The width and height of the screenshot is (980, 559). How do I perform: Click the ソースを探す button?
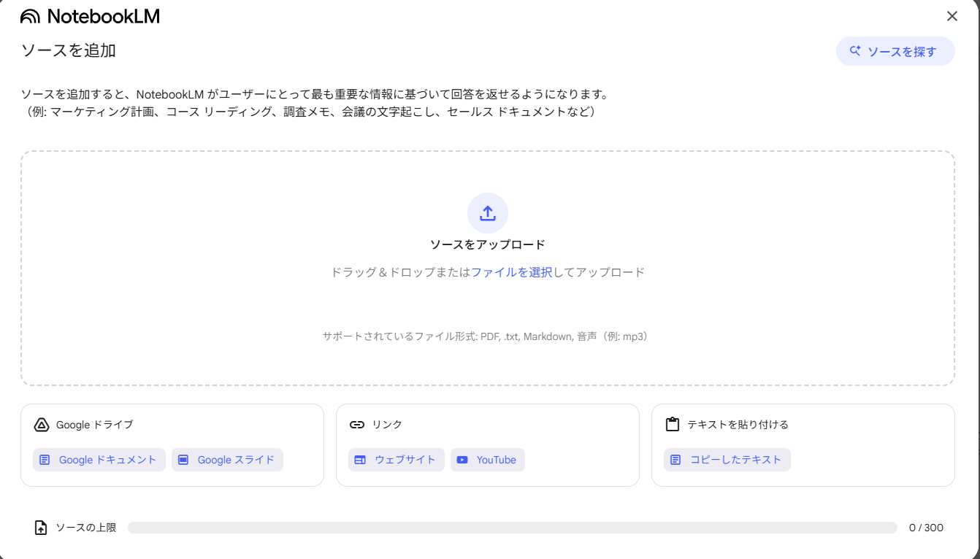[895, 51]
